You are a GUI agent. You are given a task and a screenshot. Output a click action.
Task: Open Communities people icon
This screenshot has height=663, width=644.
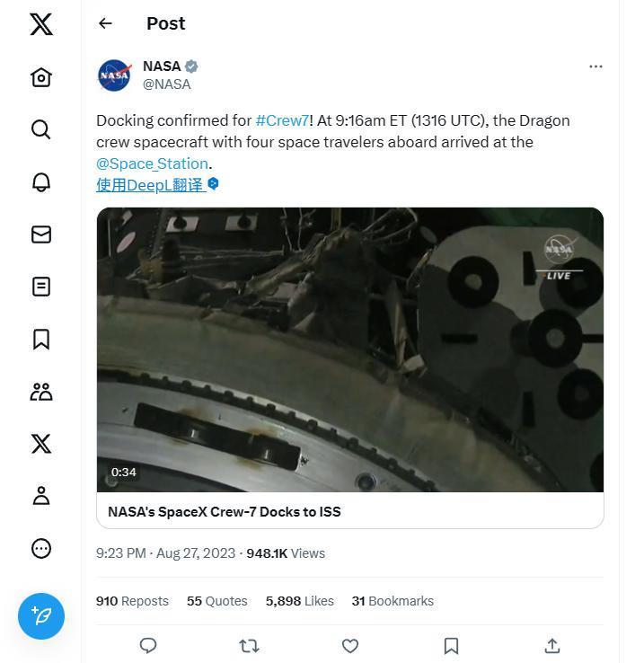pos(41,392)
